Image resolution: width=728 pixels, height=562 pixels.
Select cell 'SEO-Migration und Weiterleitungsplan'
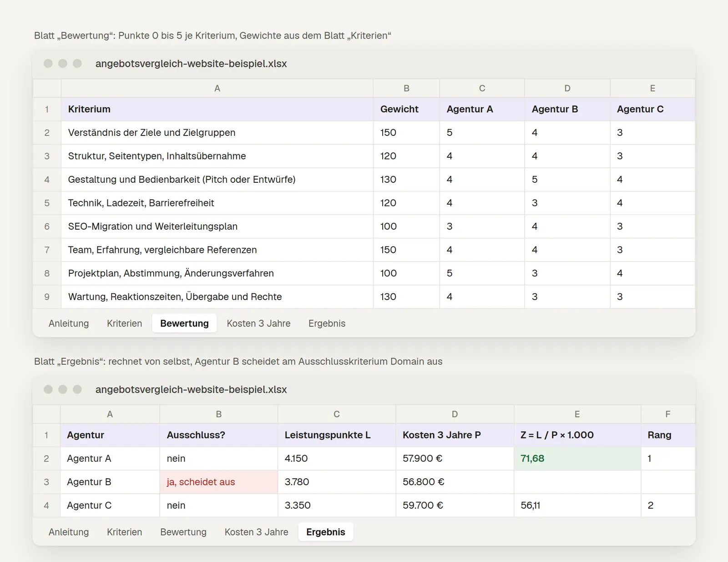click(217, 226)
